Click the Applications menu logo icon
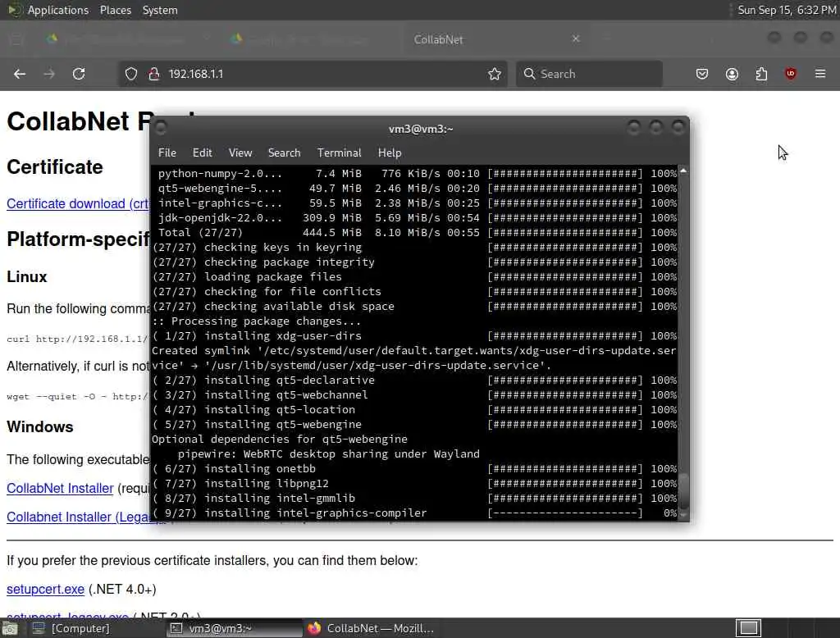Image resolution: width=840 pixels, height=638 pixels. (15, 10)
